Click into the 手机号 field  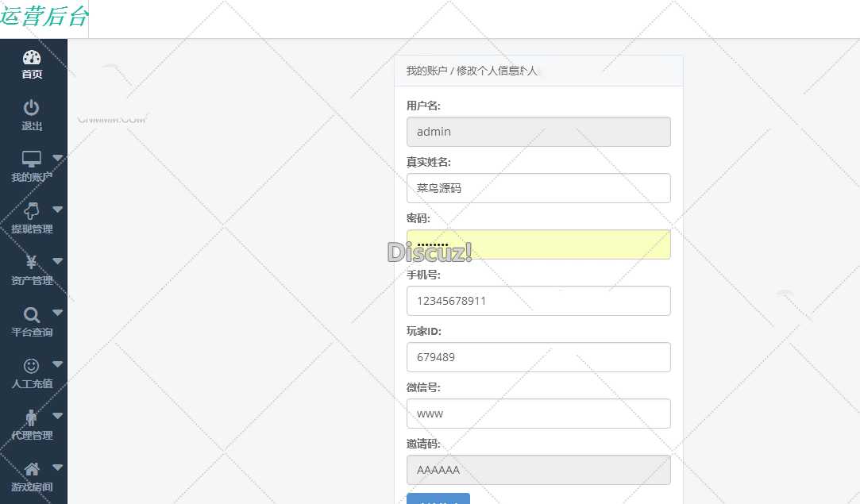538,301
